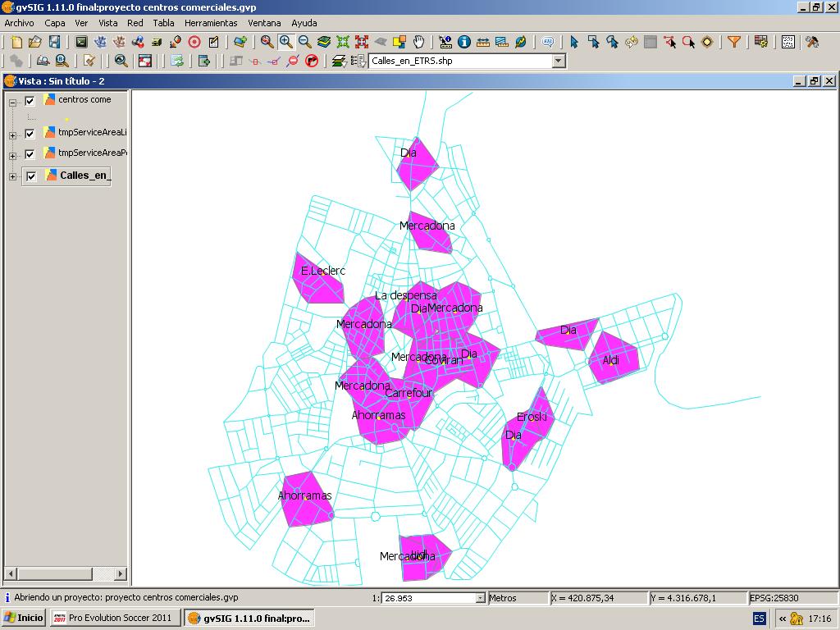Click the Aldi label on the map
Image resolution: width=840 pixels, height=630 pixels.
tap(610, 360)
